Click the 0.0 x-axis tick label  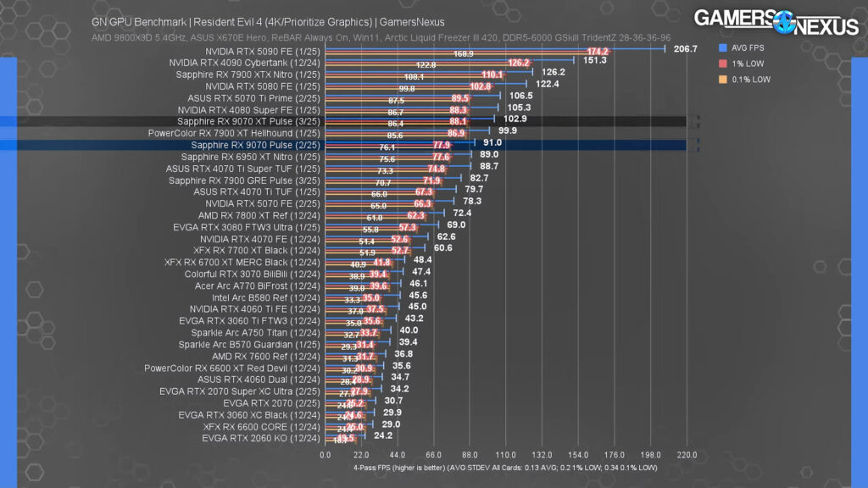click(x=325, y=455)
